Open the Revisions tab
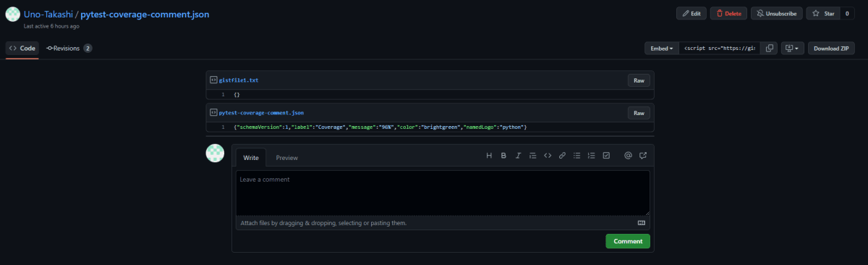Image resolution: width=868 pixels, height=265 pixels. pos(69,49)
